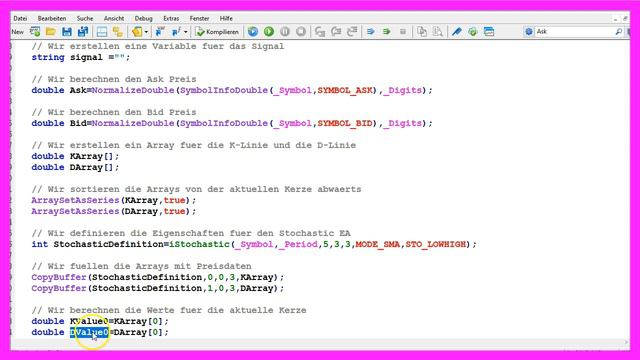Image resolution: width=640 pixels, height=360 pixels.
Task: Click STO_LOWHIGH in the code
Action: [436, 244]
